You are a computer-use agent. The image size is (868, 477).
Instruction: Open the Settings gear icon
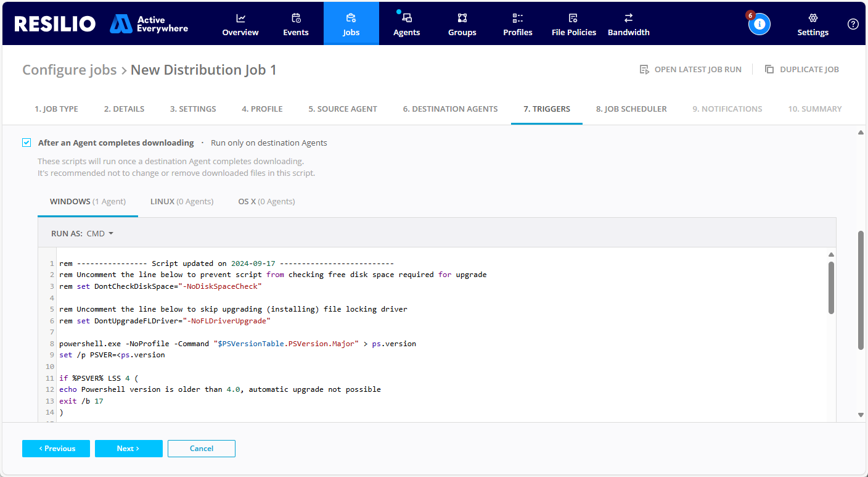pos(813,19)
